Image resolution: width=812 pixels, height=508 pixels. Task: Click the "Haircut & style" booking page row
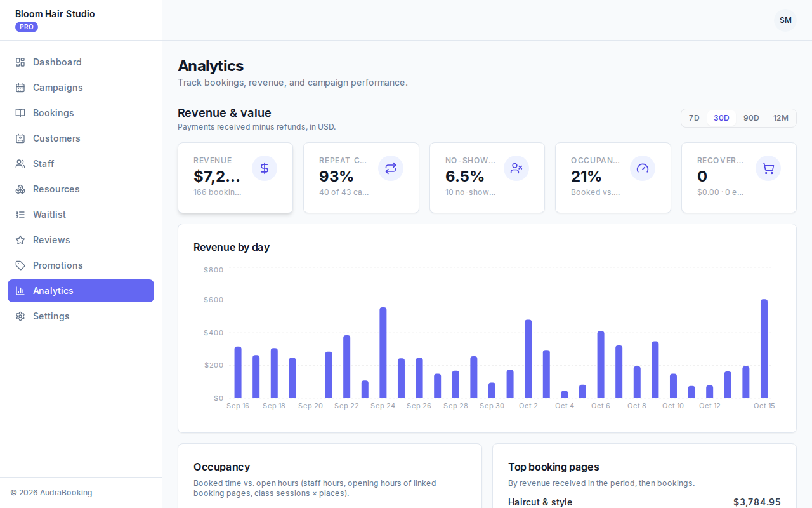645,502
